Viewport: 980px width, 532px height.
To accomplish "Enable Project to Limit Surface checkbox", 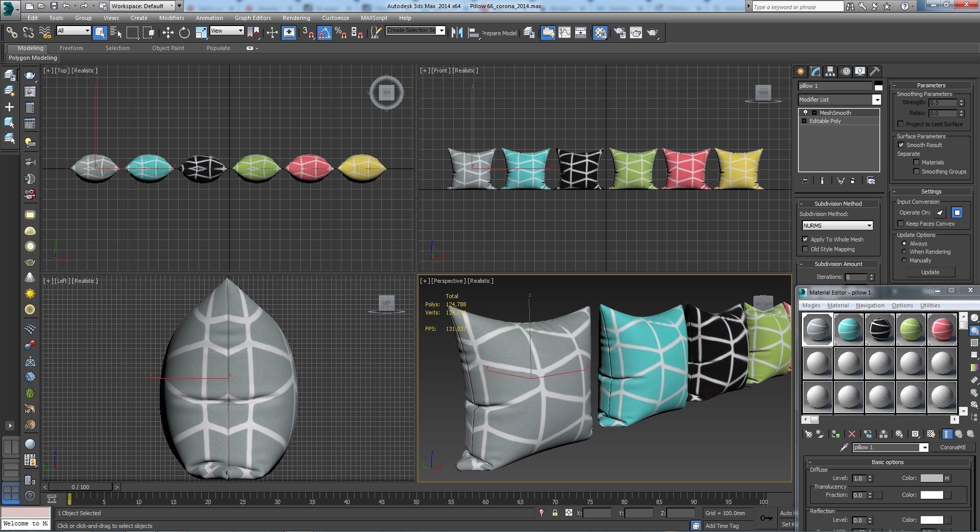I will pyautogui.click(x=900, y=124).
